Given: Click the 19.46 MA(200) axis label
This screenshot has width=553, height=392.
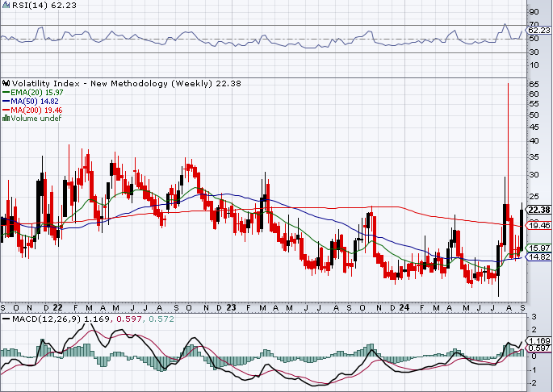Looking at the screenshot, I should 538,225.
